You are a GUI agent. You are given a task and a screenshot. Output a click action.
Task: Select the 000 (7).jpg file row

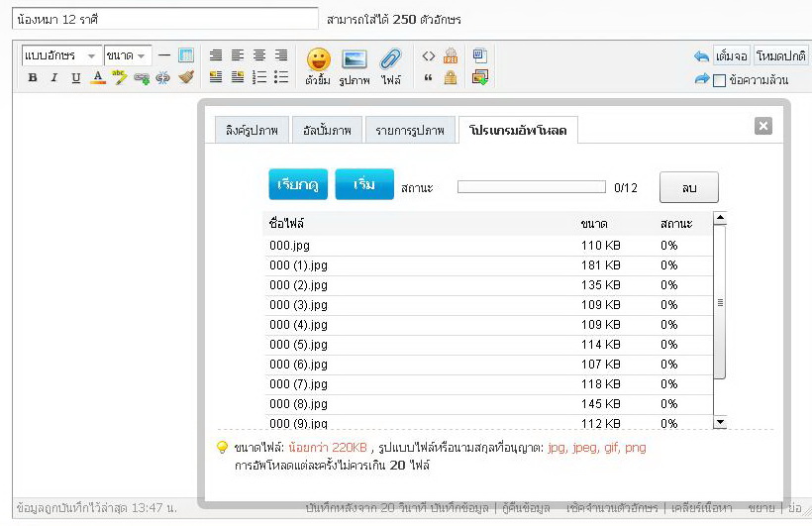tap(488, 384)
